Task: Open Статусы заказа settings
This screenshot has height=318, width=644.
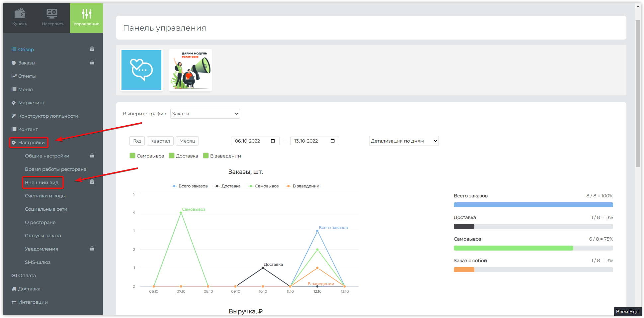Action: tap(43, 236)
